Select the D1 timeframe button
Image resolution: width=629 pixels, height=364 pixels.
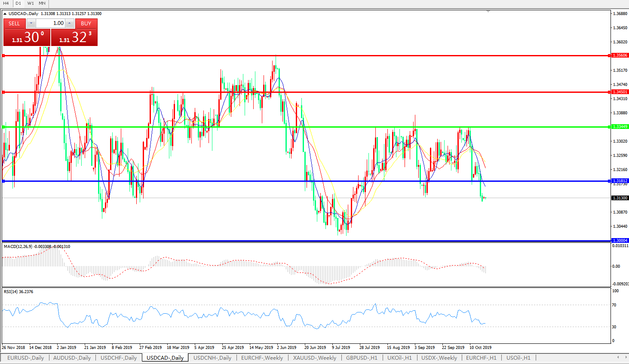(x=18, y=3)
